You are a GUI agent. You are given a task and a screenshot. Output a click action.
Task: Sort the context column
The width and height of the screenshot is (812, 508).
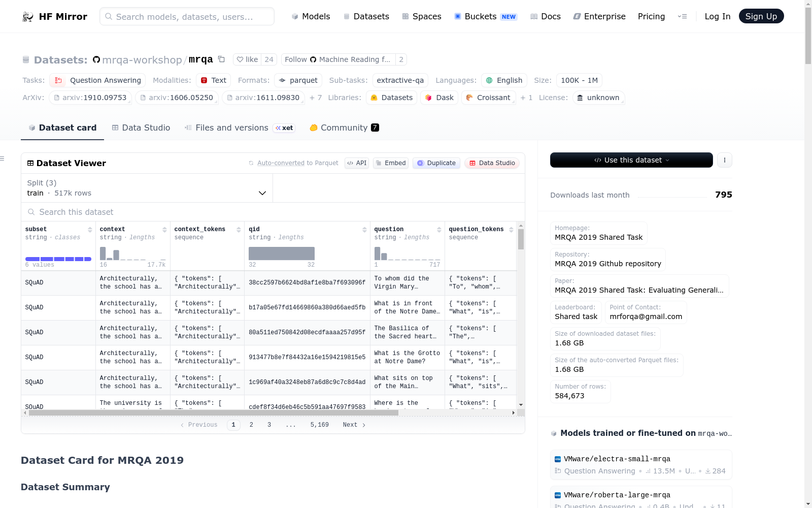click(164, 230)
